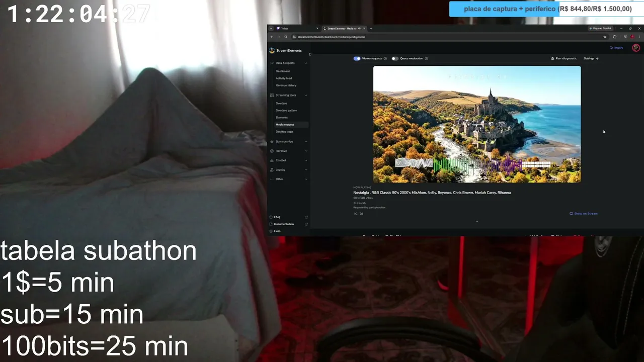Open the media control icon in Chrome toolbar
The height and width of the screenshot is (362, 644).
click(x=625, y=37)
